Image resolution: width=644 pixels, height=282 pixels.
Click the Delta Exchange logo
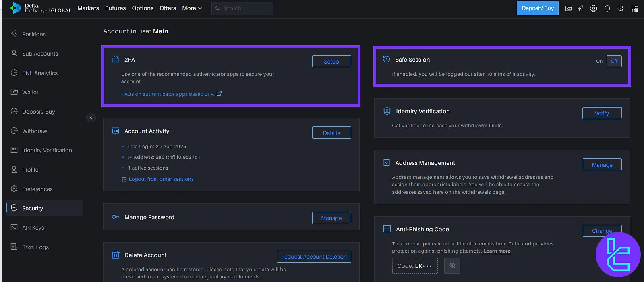coord(40,8)
